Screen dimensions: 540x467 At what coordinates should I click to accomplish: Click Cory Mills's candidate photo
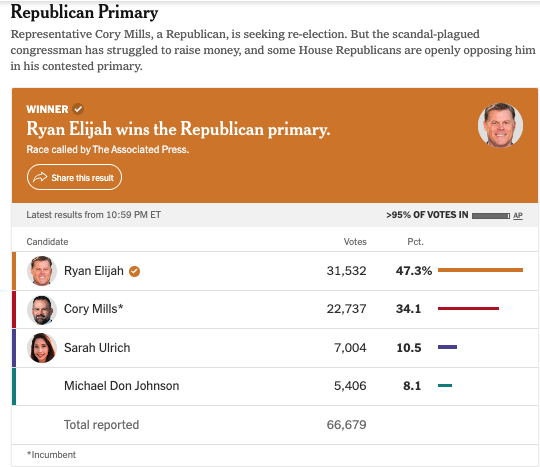42,310
